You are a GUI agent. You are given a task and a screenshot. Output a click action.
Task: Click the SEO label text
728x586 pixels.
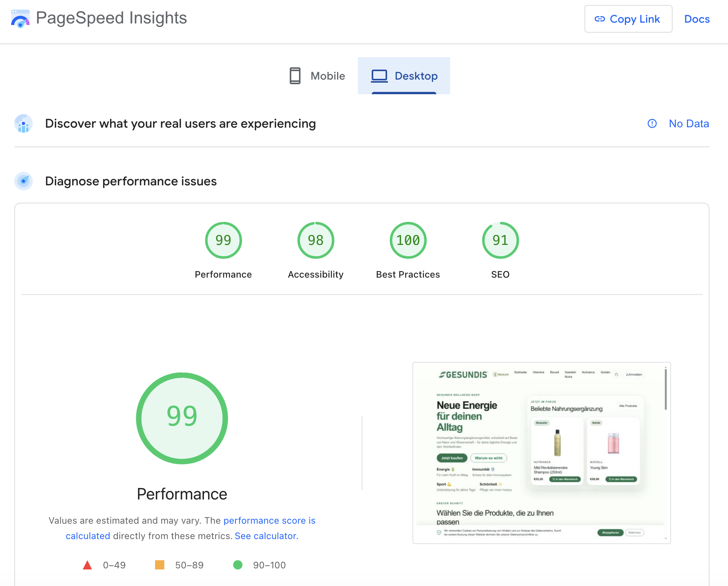(x=501, y=274)
